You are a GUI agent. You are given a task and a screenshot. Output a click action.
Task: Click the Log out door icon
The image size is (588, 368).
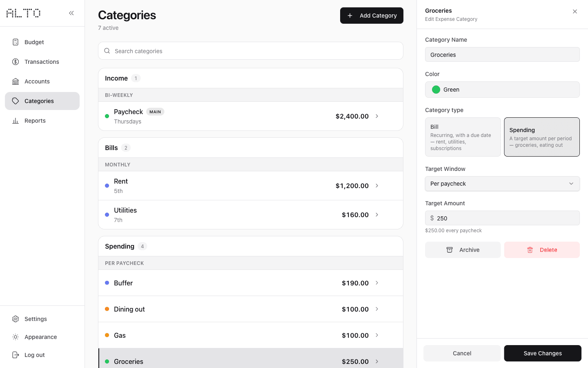coord(16,355)
